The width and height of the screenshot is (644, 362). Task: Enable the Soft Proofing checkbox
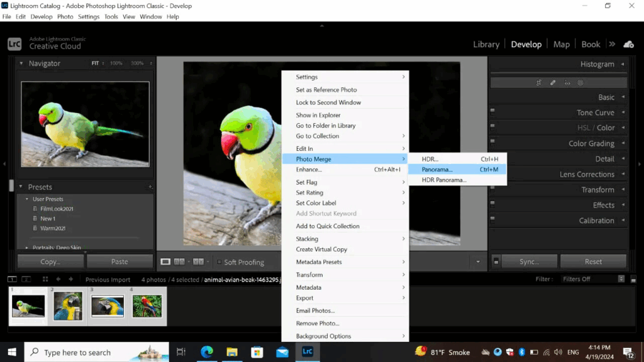coord(219,262)
